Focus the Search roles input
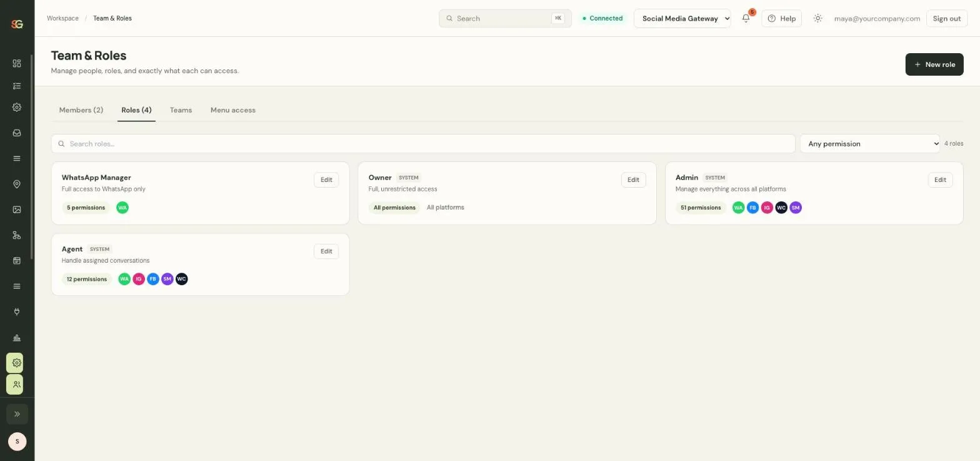This screenshot has height=461, width=980. pos(423,144)
